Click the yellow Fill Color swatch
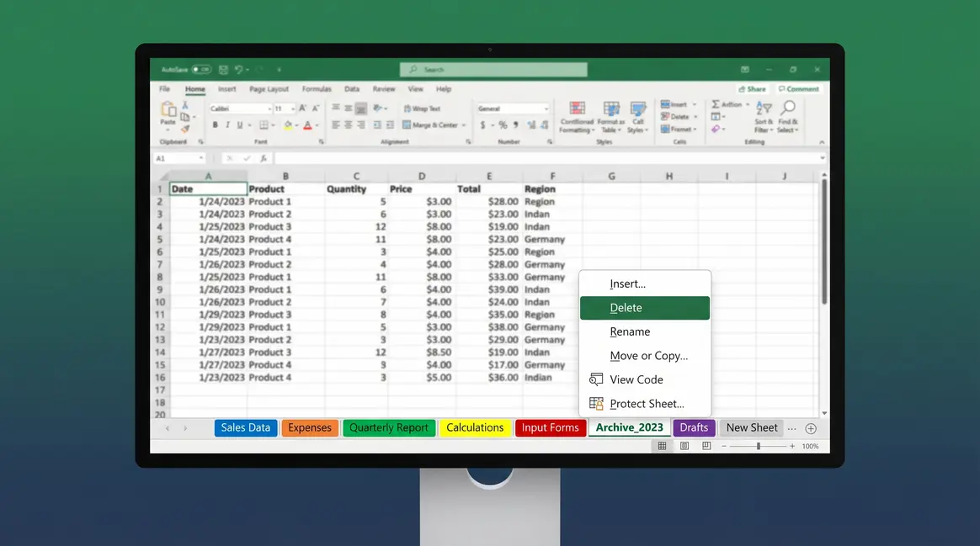980x546 pixels. [x=288, y=125]
